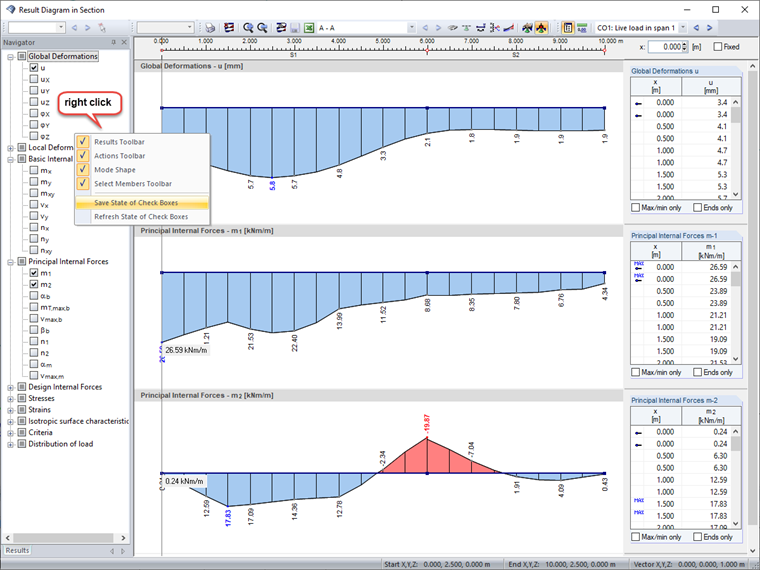Click the left toolbar forward arrow
Viewport: 760px width, 570px height.
(88, 28)
